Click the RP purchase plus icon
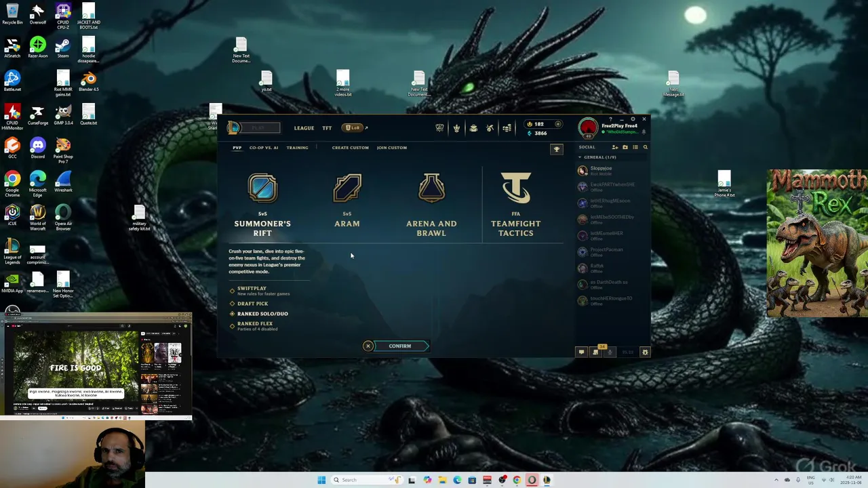Image resolution: width=868 pixels, height=488 pixels. [558, 124]
